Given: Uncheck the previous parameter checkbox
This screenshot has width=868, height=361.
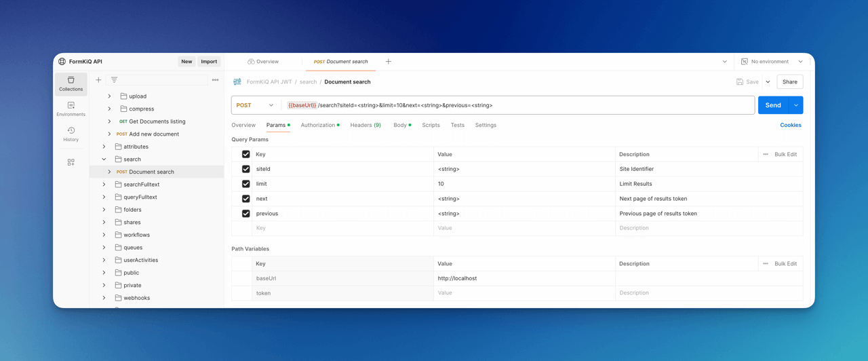Looking at the screenshot, I should (246, 214).
